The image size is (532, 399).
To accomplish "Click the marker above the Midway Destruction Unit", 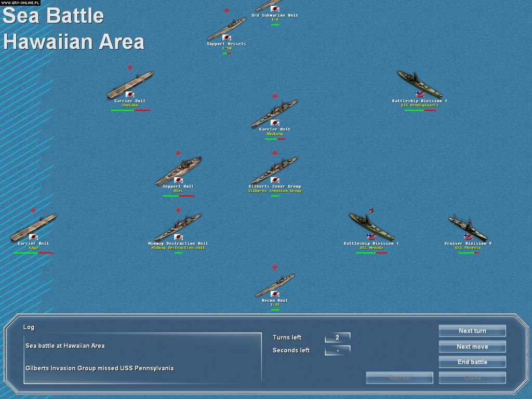I will point(179,210).
